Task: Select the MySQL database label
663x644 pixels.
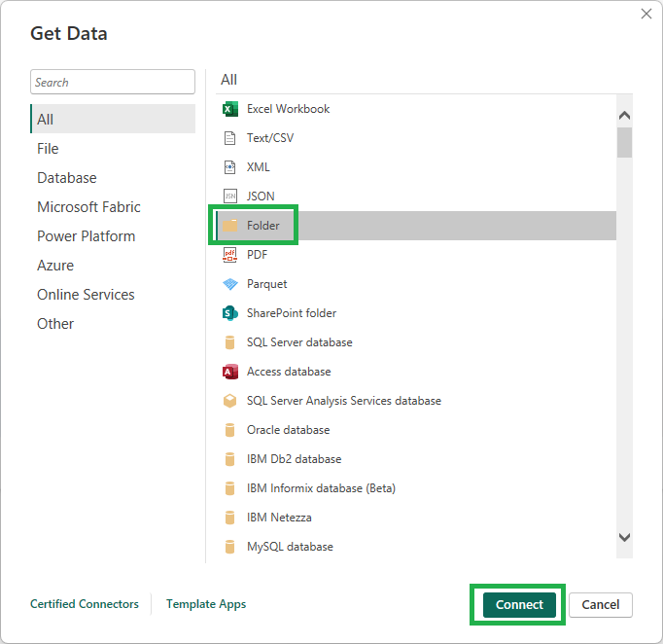Action: point(290,547)
